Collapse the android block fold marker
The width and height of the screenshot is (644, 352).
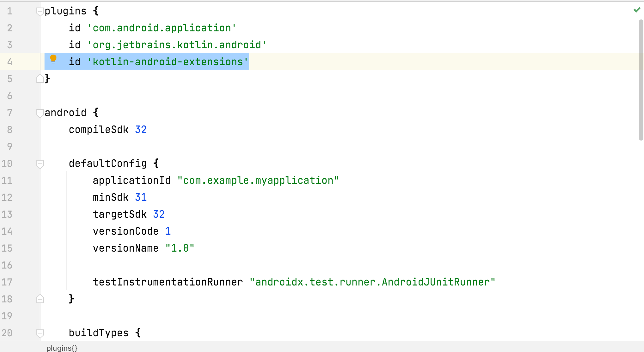point(40,113)
